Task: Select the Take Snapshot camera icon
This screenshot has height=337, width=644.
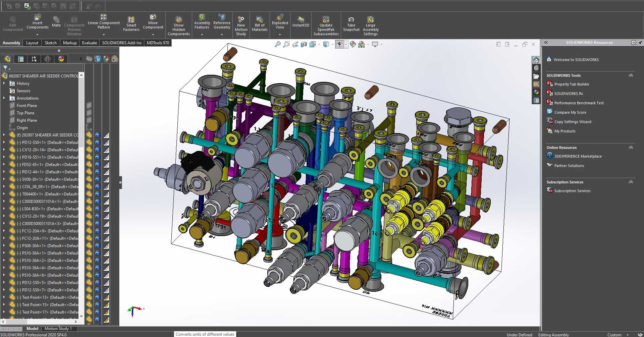Action: pyautogui.click(x=351, y=20)
